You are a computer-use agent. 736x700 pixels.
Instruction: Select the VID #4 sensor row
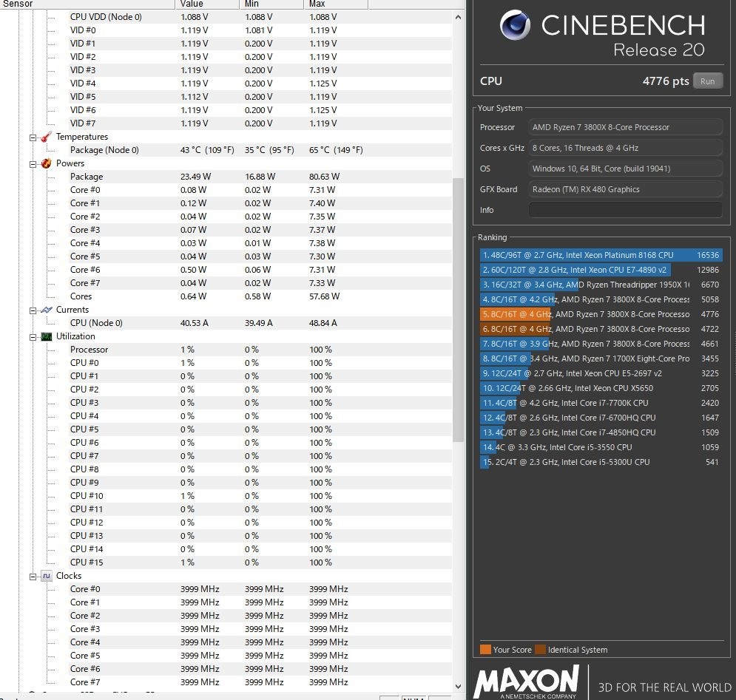pos(260,84)
